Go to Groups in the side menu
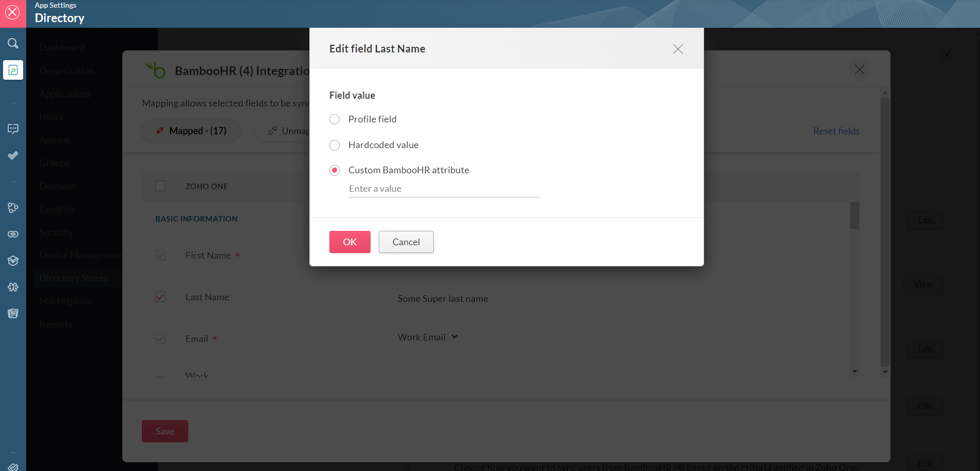980x471 pixels. tap(54, 163)
